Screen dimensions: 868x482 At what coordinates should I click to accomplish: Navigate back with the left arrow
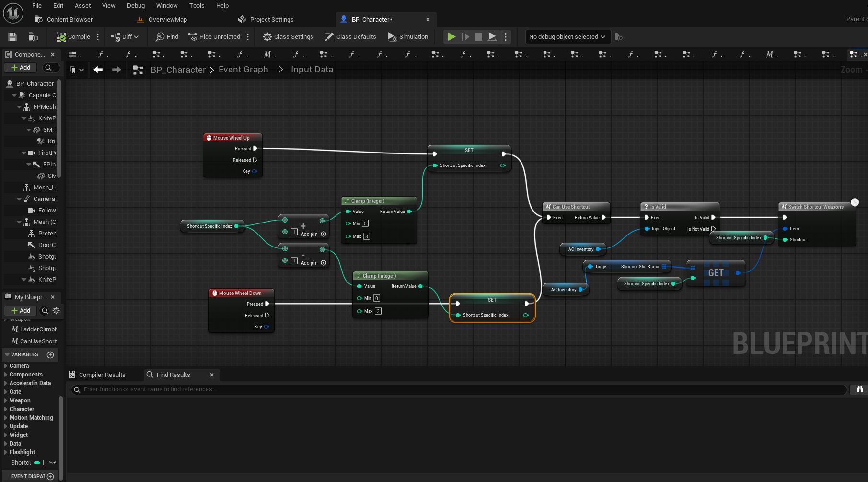coord(98,70)
